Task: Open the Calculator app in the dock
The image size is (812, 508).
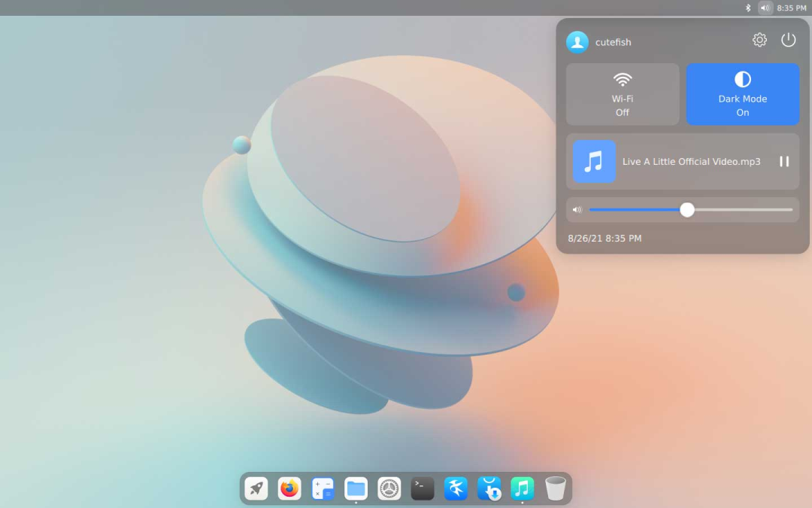Action: (323, 488)
